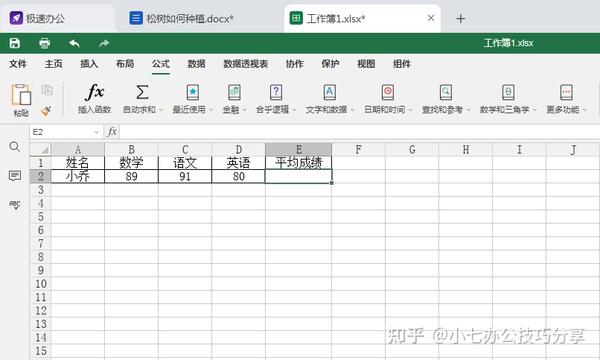Expand the 数学和三角学 dropdown arrow
This screenshot has width=600, height=360.
(x=535, y=110)
